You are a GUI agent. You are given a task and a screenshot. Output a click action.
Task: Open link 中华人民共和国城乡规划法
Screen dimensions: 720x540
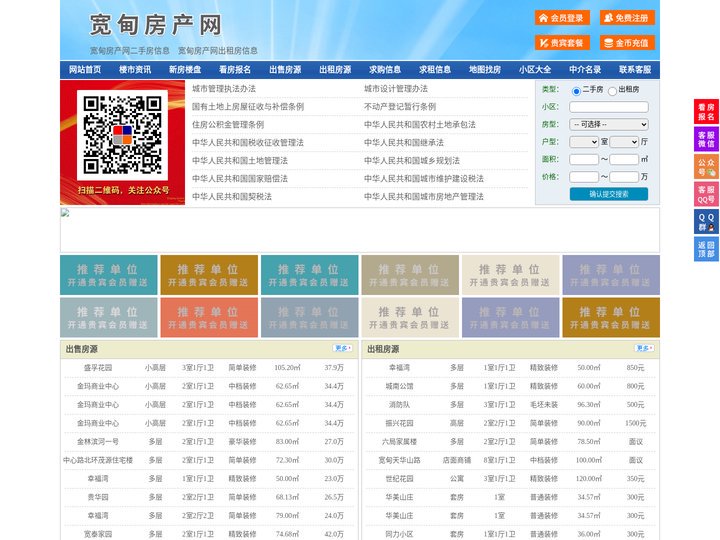coord(412,160)
